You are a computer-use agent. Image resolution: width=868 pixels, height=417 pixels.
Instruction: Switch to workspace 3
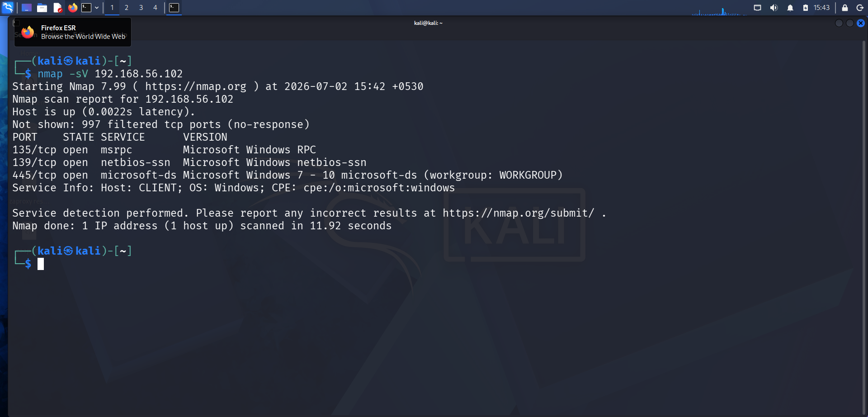tap(141, 8)
